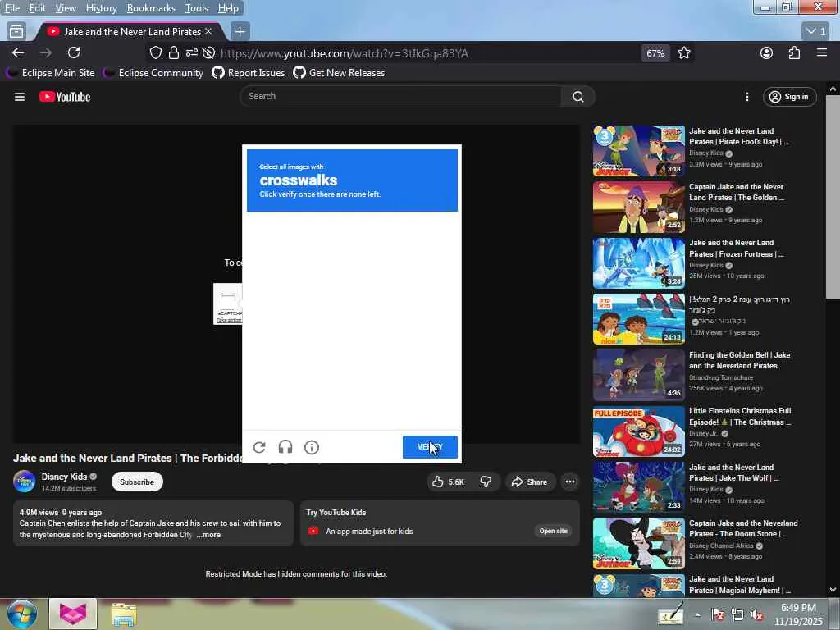The width and height of the screenshot is (840, 630).
Task: Open the Edit menu
Action: pyautogui.click(x=38, y=8)
